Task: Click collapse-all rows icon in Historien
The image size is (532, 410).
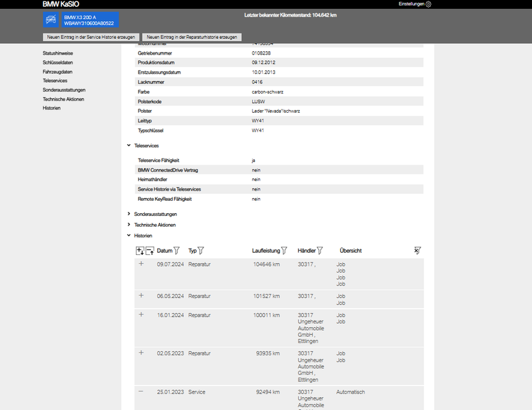Action: (150, 251)
